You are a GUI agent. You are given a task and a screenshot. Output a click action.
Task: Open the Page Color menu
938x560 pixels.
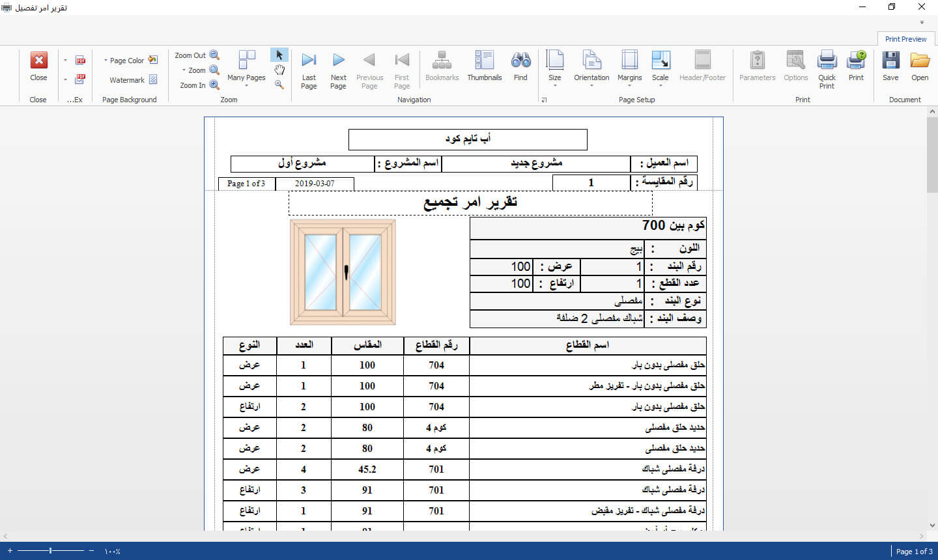[130, 61]
